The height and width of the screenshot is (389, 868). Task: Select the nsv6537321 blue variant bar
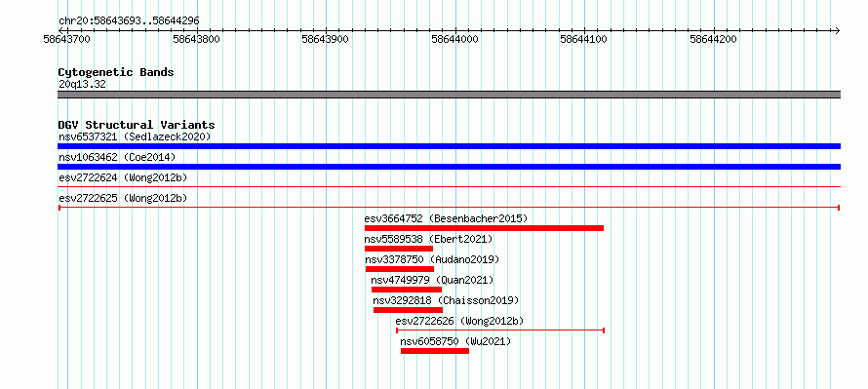(x=449, y=146)
